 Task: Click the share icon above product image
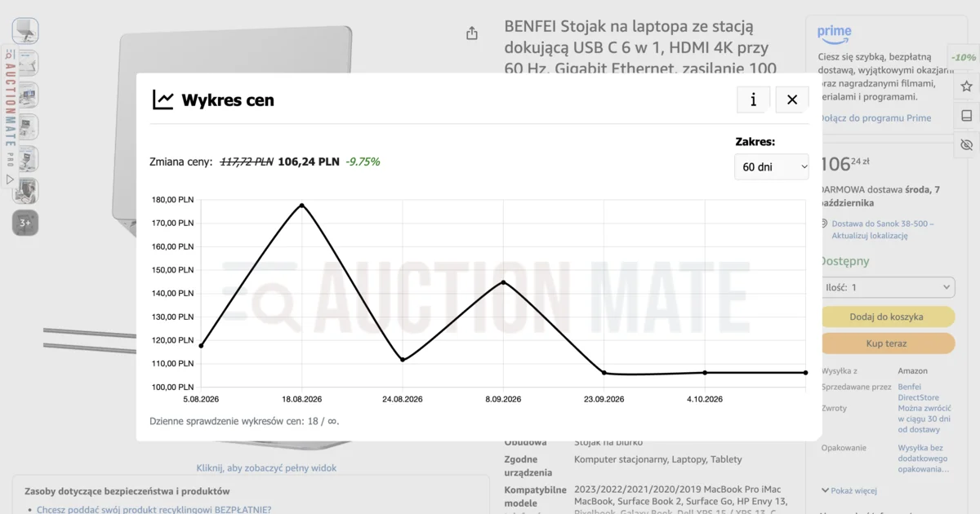click(x=472, y=33)
